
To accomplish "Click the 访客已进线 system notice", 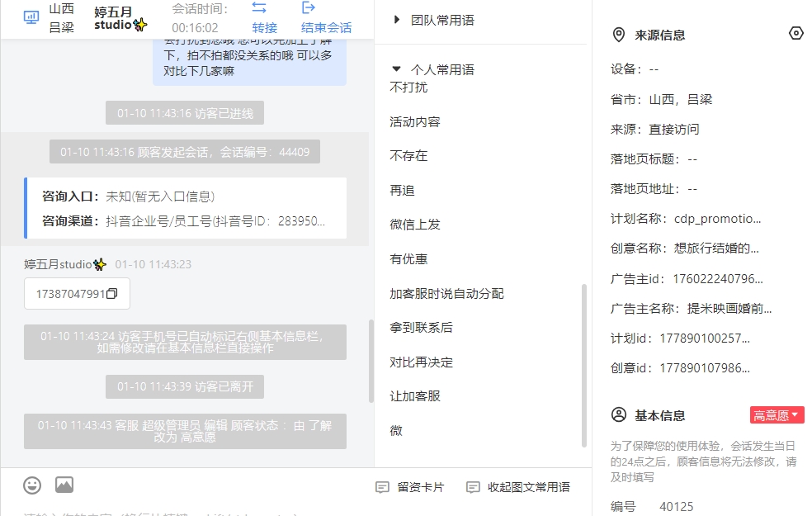I will pos(185,113).
